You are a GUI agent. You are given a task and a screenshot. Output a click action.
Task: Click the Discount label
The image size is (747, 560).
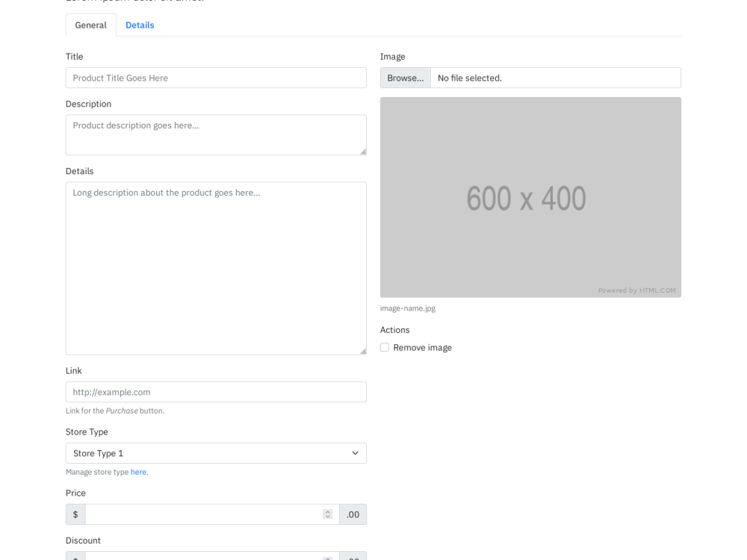click(x=83, y=541)
